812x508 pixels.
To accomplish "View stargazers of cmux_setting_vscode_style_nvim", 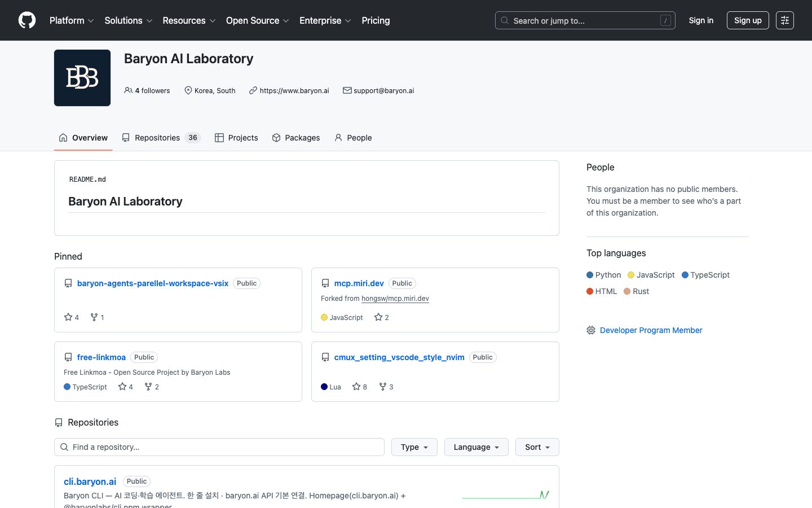I will coord(360,387).
